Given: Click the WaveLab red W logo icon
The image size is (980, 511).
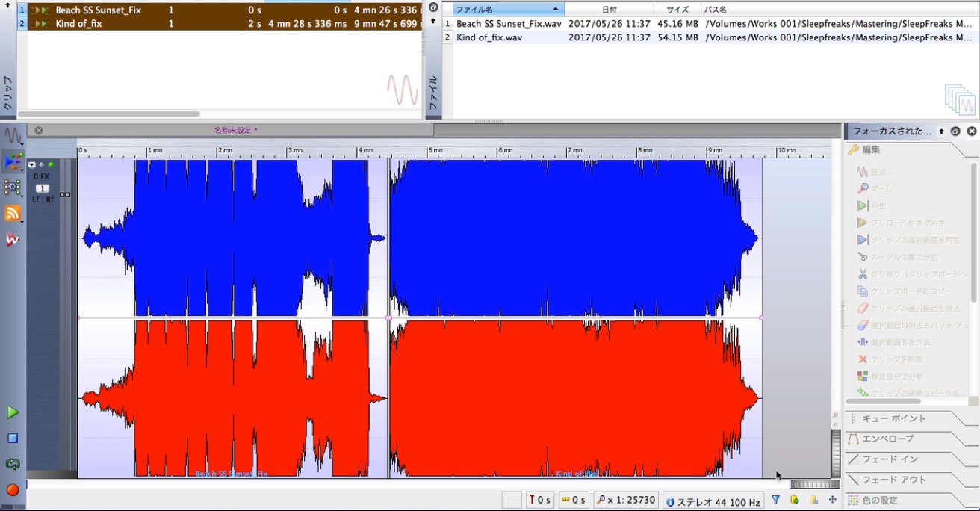Looking at the screenshot, I should pyautogui.click(x=13, y=239).
